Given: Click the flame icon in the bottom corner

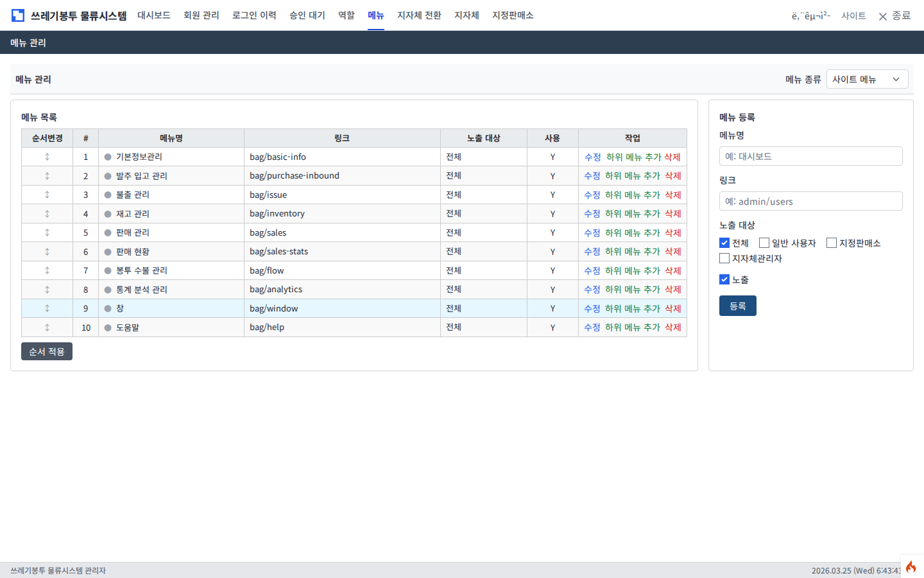Looking at the screenshot, I should (911, 566).
